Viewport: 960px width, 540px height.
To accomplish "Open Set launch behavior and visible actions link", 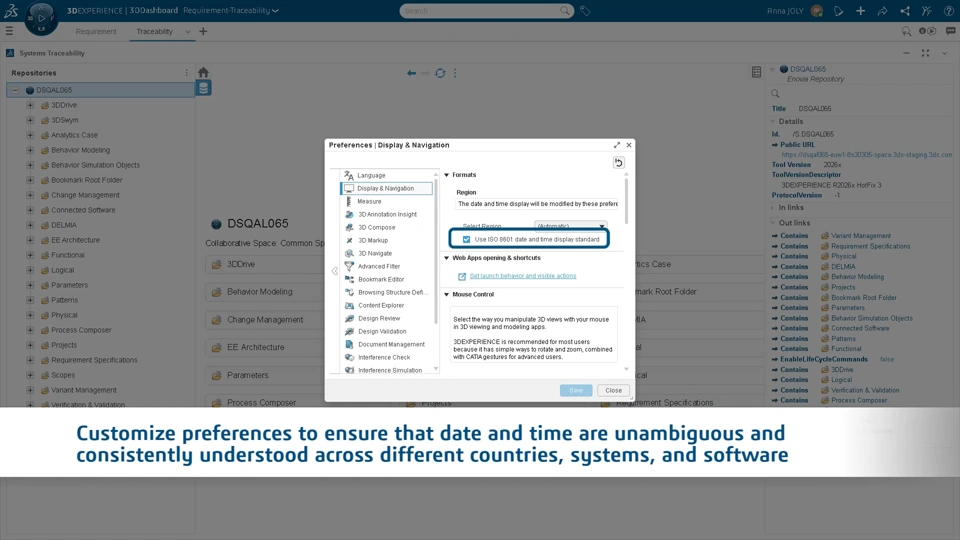I will click(523, 276).
